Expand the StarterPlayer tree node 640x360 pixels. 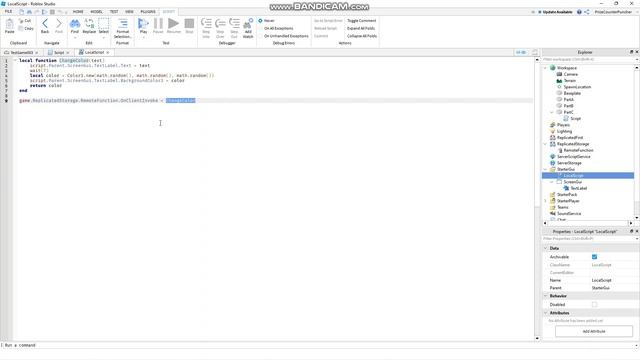pos(545,201)
